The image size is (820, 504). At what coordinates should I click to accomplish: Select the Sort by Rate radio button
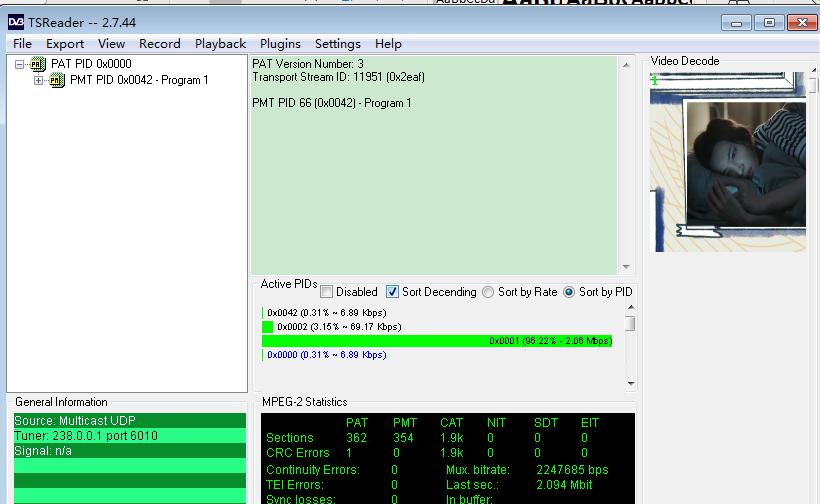coord(488,292)
